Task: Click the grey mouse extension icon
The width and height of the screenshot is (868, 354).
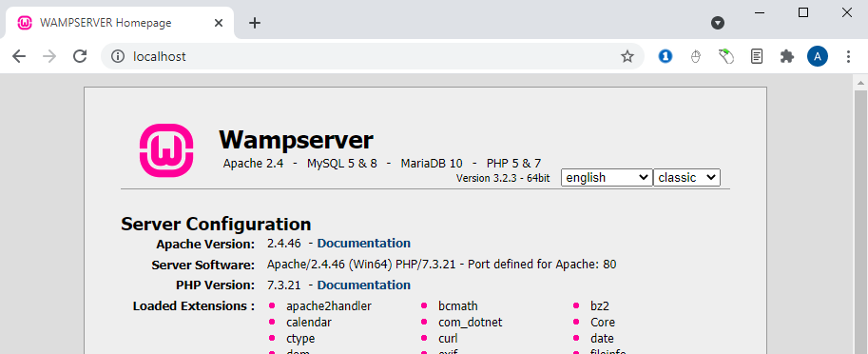Action: 695,56
